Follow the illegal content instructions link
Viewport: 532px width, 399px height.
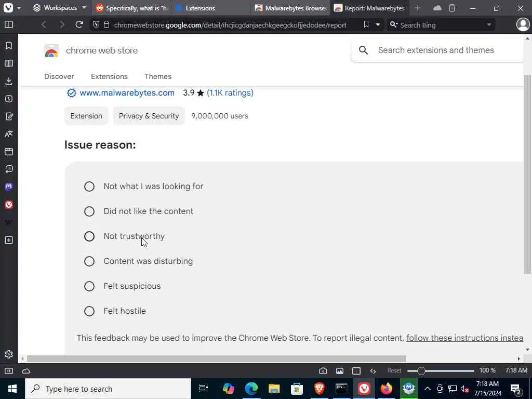tap(465, 338)
